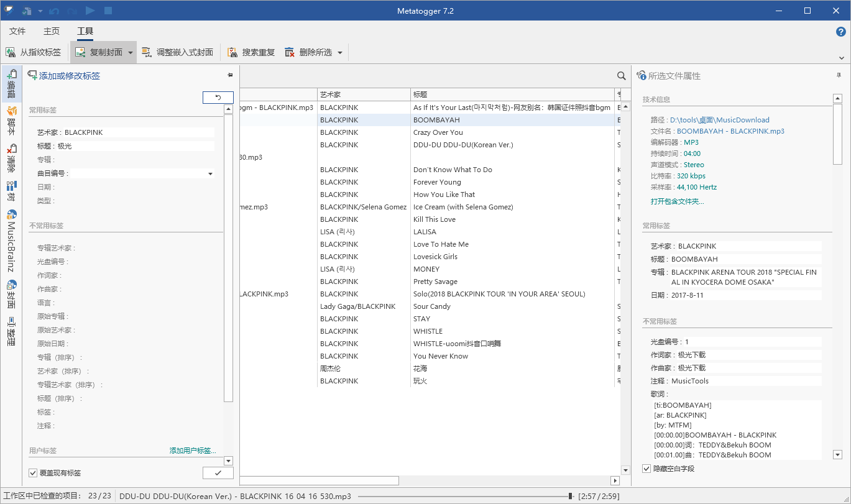
Task: Collapse the ribbon with the chevron
Action: click(842, 58)
